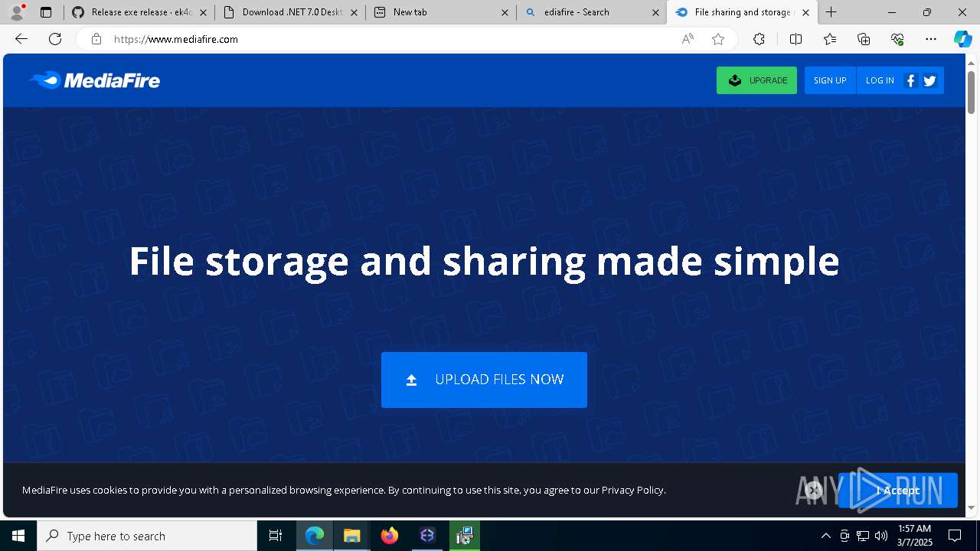Close the GitHub Release exe tab
Image resolution: width=980 pixels, height=551 pixels.
(203, 12)
